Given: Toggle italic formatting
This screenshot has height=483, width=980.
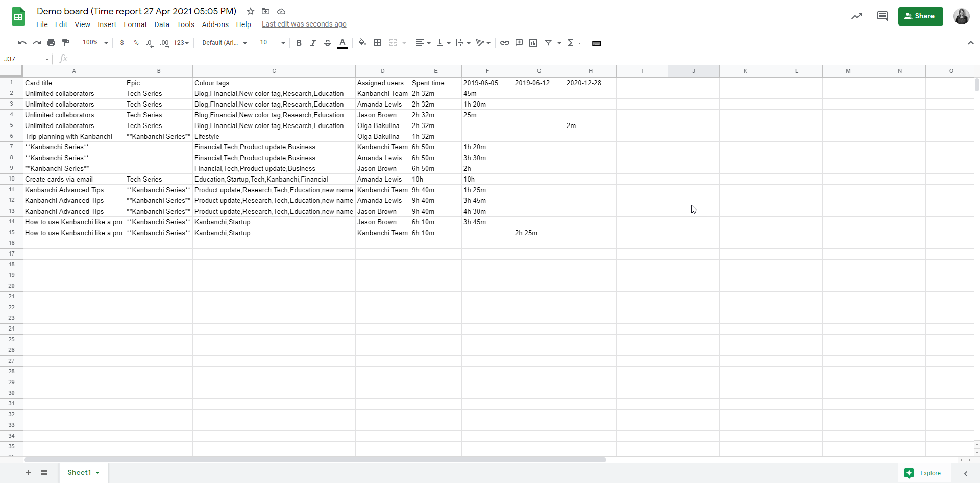Looking at the screenshot, I should click(x=313, y=43).
